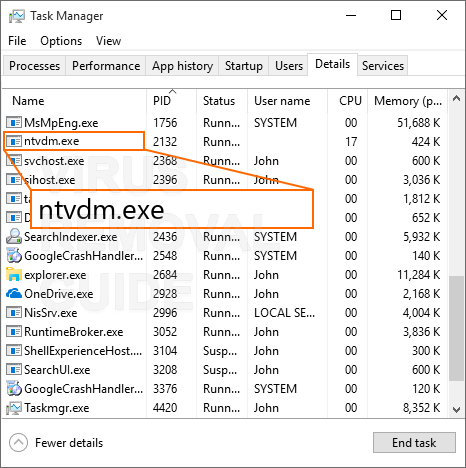Click the scrollbar down arrow
The width and height of the screenshot is (466, 468).
tap(456, 409)
